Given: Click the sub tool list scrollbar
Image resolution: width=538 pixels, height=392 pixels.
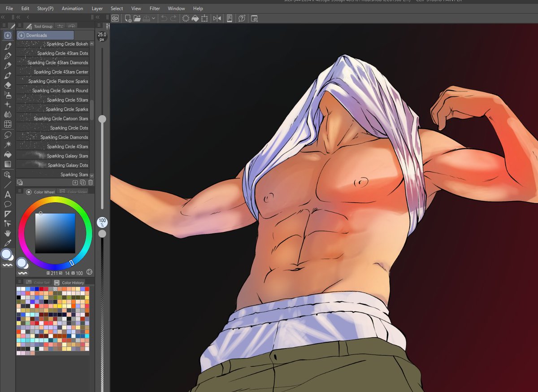Looking at the screenshot, I should pyautogui.click(x=92, y=110).
